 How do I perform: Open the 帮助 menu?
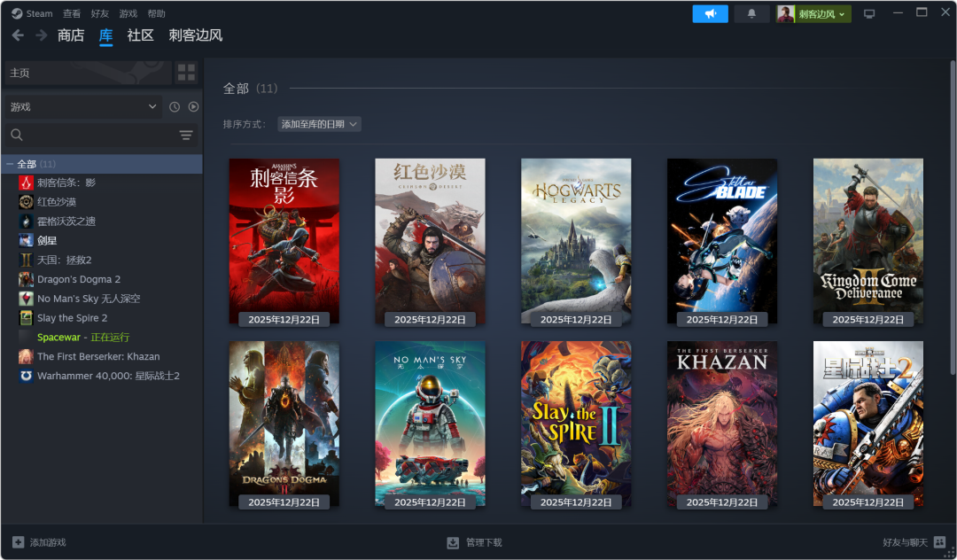[156, 13]
